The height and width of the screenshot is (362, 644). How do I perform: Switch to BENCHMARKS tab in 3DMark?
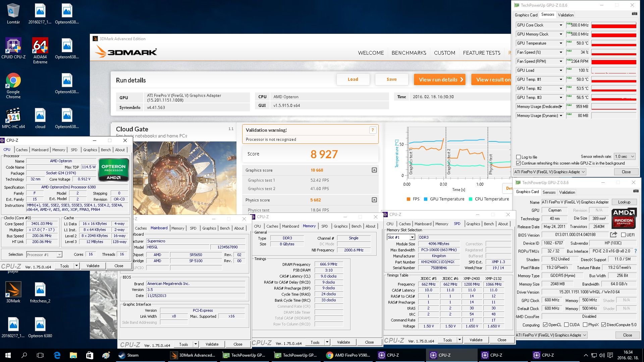pos(409,53)
